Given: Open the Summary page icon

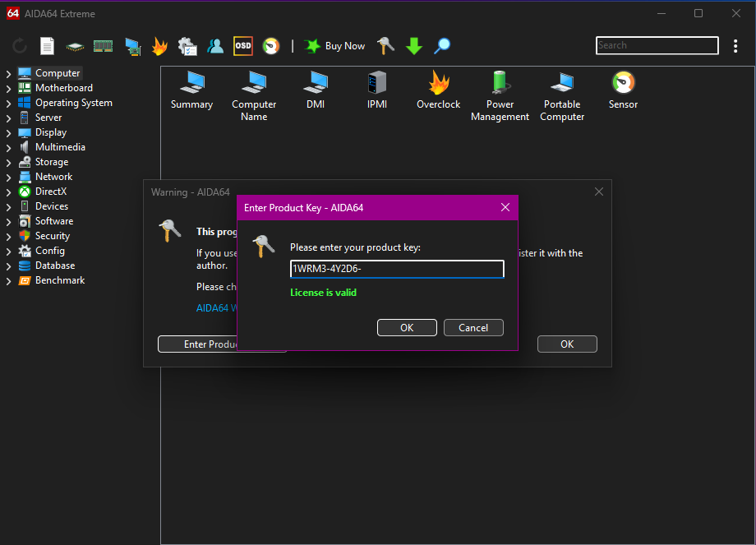Looking at the screenshot, I should coord(192,90).
